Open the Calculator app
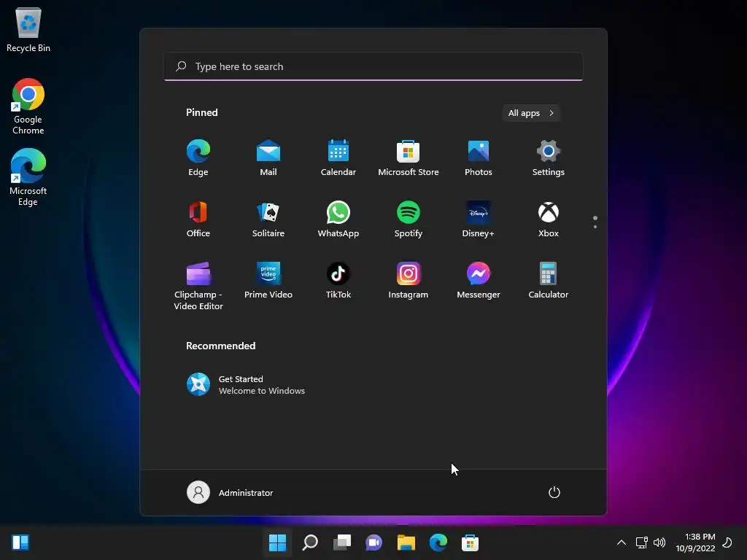 (x=549, y=281)
